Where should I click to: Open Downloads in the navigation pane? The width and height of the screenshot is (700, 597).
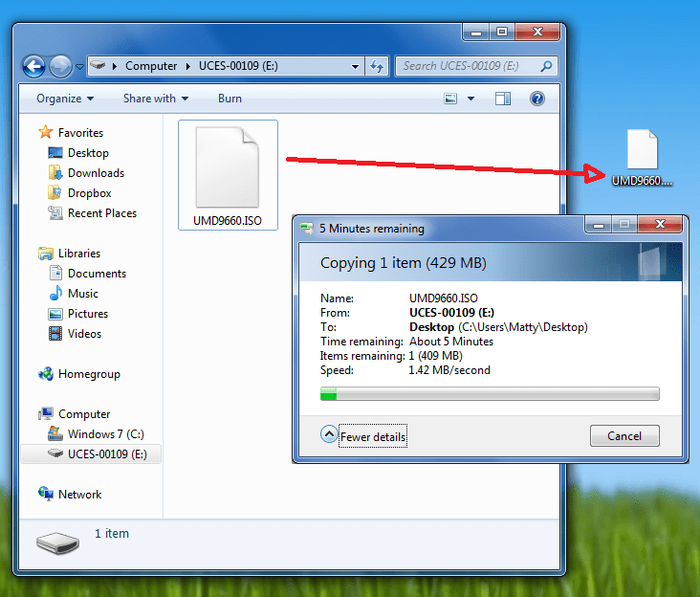click(x=96, y=173)
